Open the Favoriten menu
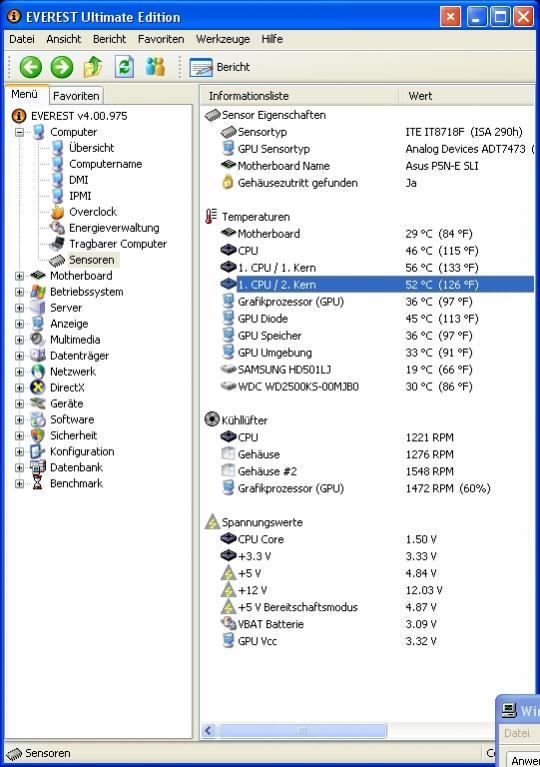 (161, 39)
